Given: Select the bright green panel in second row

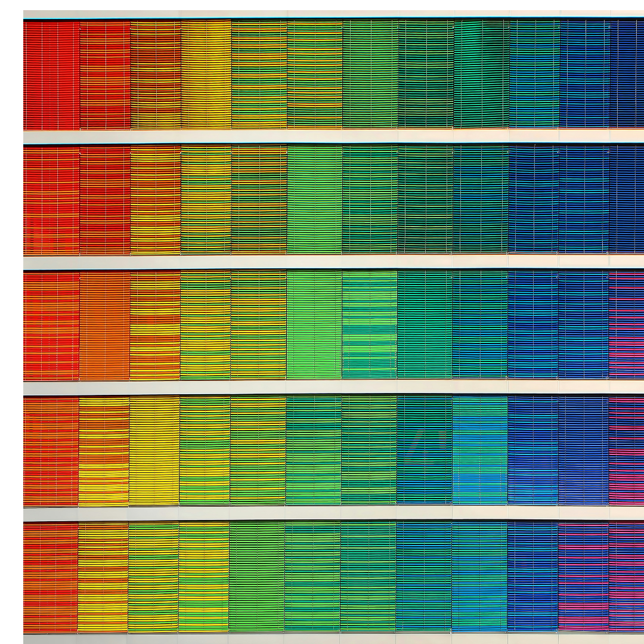Looking at the screenshot, I should click(x=314, y=200).
